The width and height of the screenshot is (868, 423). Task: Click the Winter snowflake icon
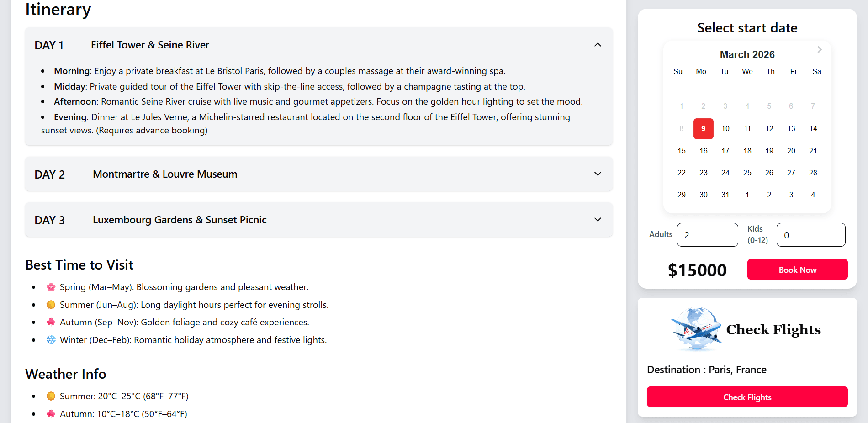51,340
